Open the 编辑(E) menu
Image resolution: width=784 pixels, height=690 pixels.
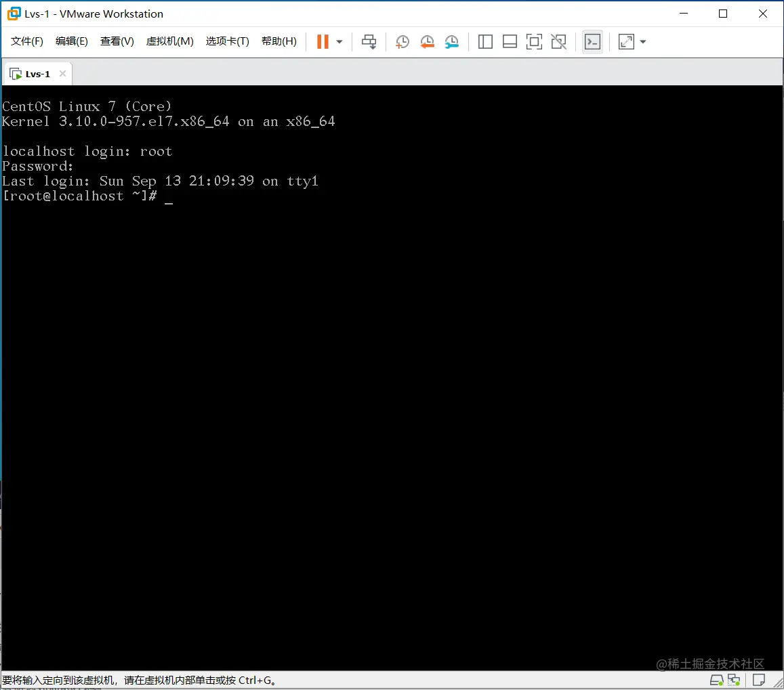[72, 41]
